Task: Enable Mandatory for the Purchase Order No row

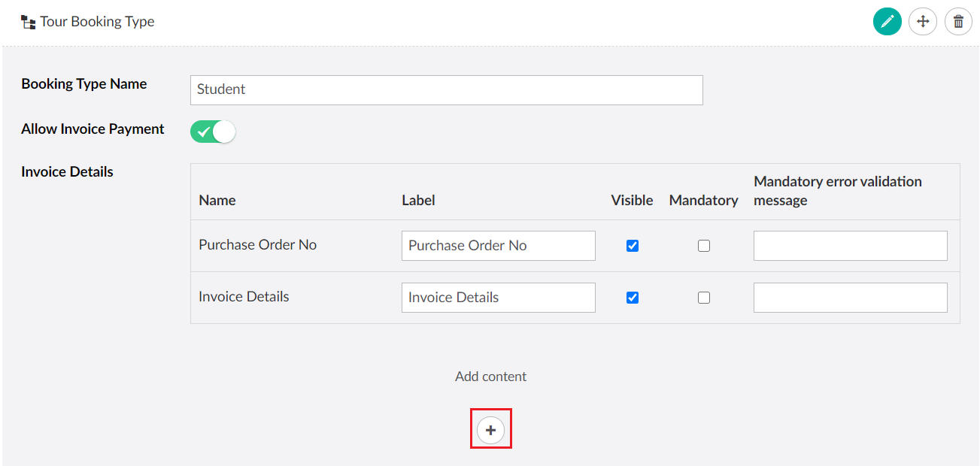Action: click(x=703, y=246)
